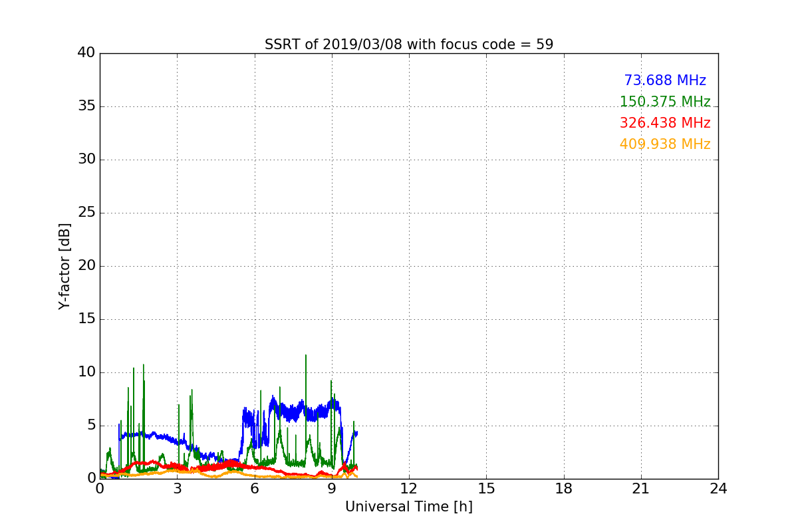Click the y-axis tick value 40

86,53
